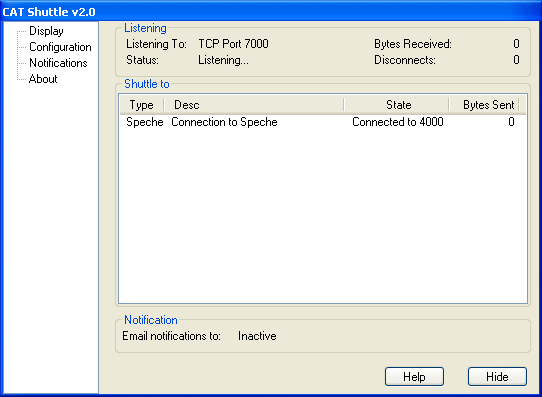Open the Display tree item
This screenshot has height=397, width=542.
pyautogui.click(x=46, y=31)
